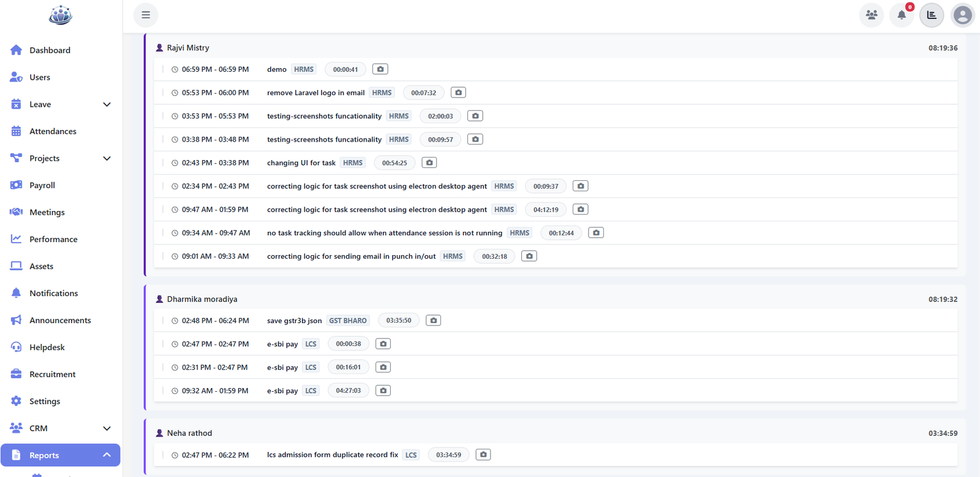Click the GST BHARO project tag
980x477 pixels.
pos(348,321)
